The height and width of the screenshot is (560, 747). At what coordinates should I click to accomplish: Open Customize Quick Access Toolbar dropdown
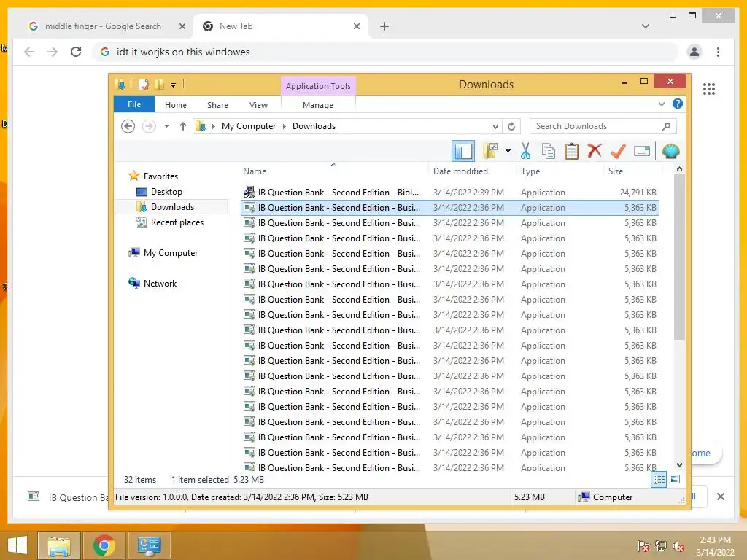pos(174,85)
